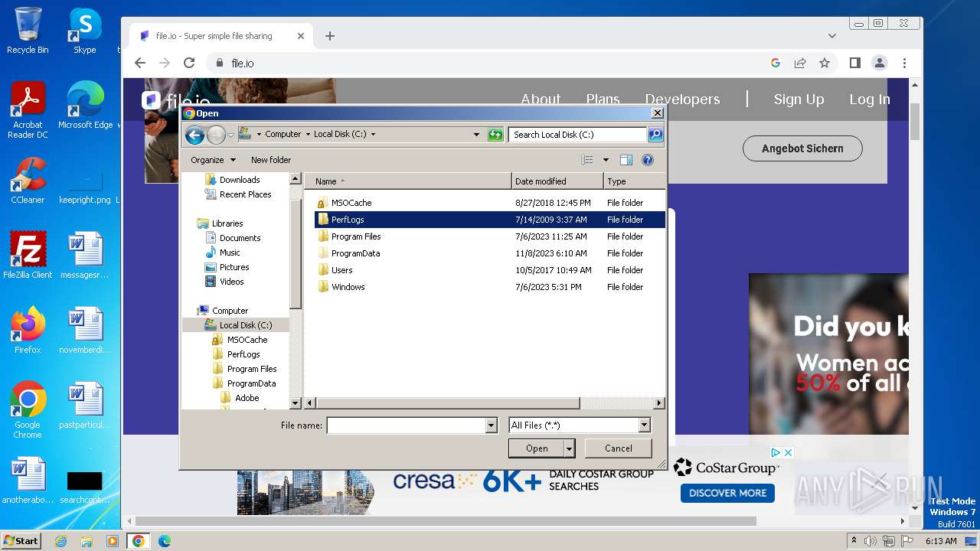The width and height of the screenshot is (980, 551).
Task: Click the share page icon in Chrome
Action: coord(800,64)
